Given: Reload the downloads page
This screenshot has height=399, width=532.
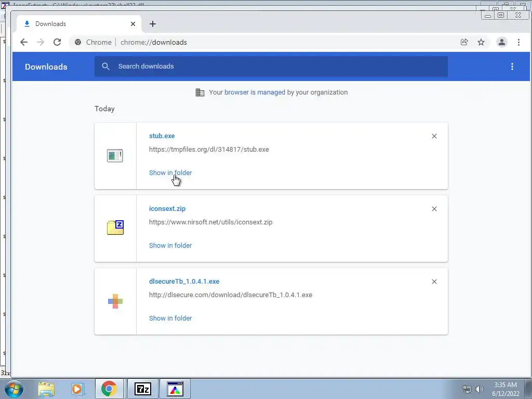Looking at the screenshot, I should (x=57, y=42).
